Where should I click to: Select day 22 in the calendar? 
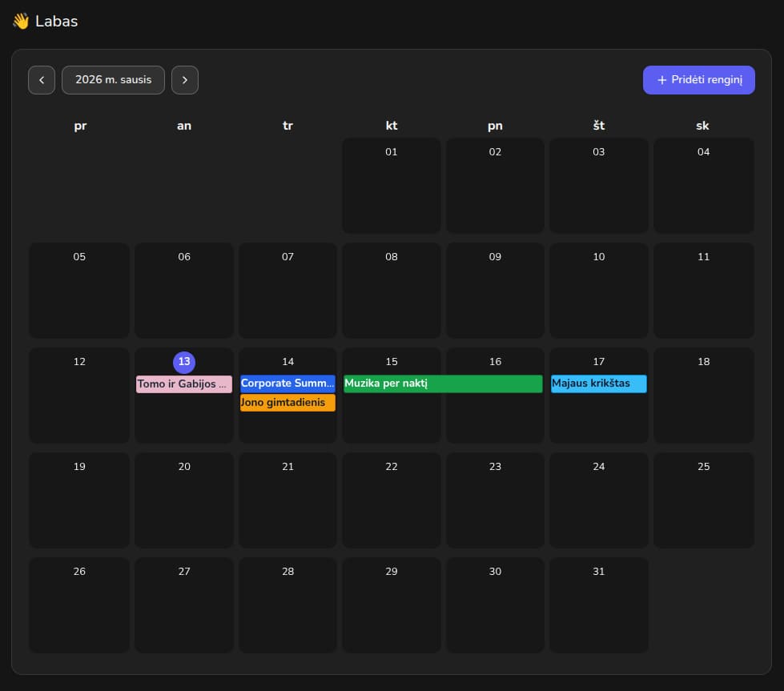(x=391, y=500)
